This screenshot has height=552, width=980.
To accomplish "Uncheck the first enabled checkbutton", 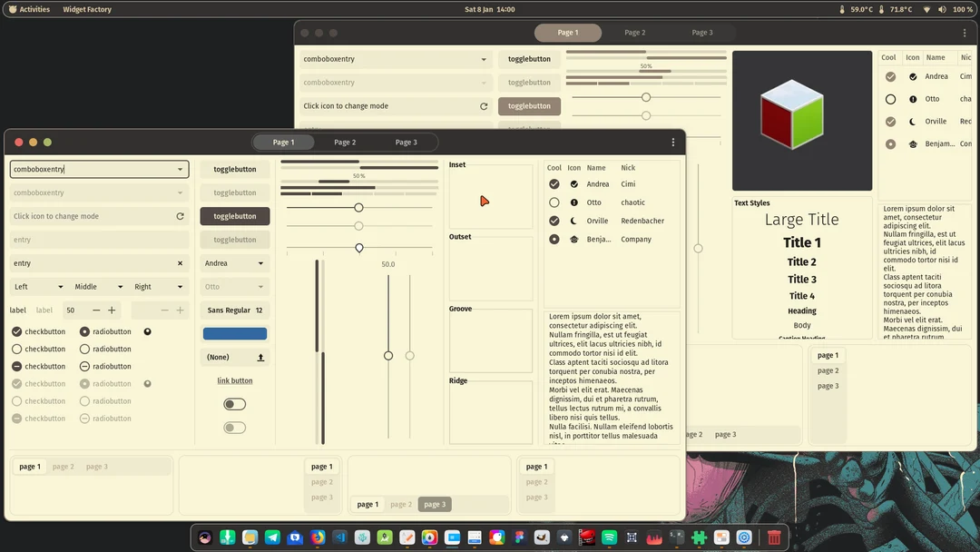I will coord(16,332).
